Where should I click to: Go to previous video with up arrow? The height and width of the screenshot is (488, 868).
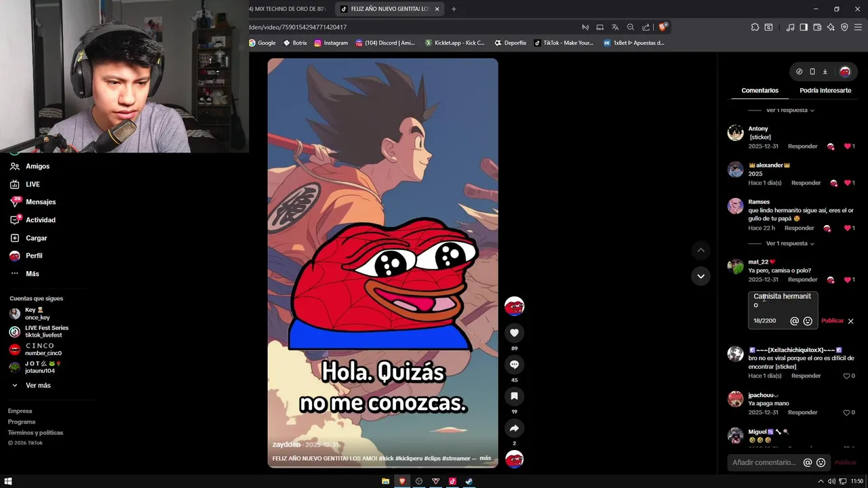701,250
